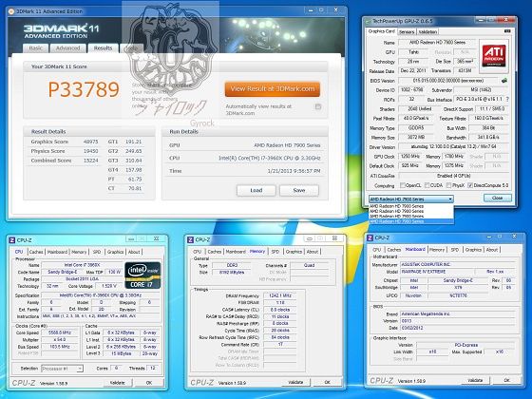Toggle the DirectCompute 5.0 checkbox

(470, 185)
